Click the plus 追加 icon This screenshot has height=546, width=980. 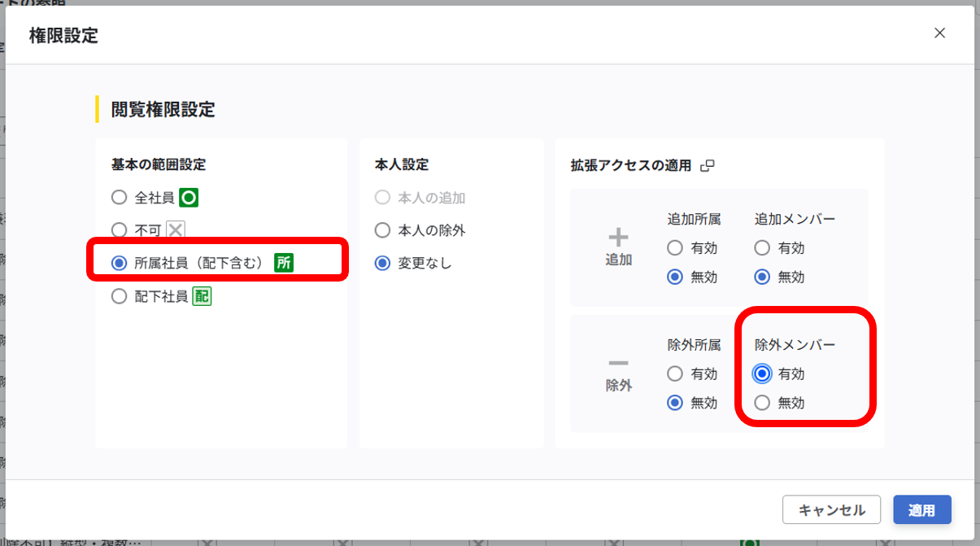619,238
